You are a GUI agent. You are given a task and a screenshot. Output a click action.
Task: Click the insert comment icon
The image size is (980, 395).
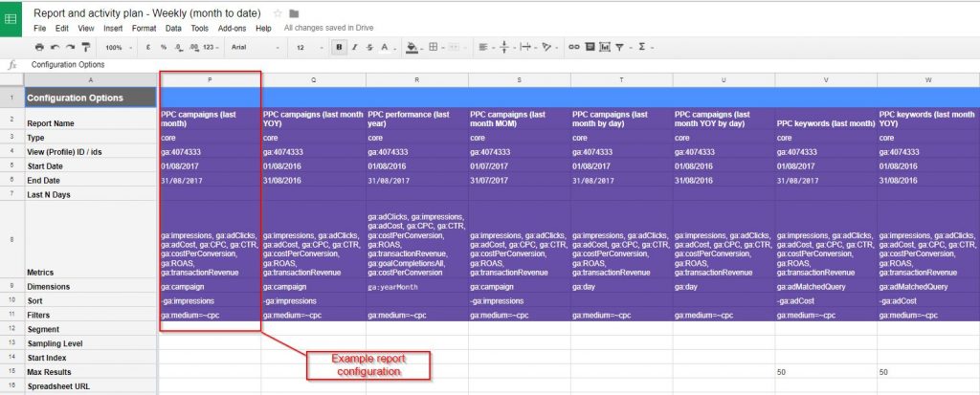[x=590, y=47]
